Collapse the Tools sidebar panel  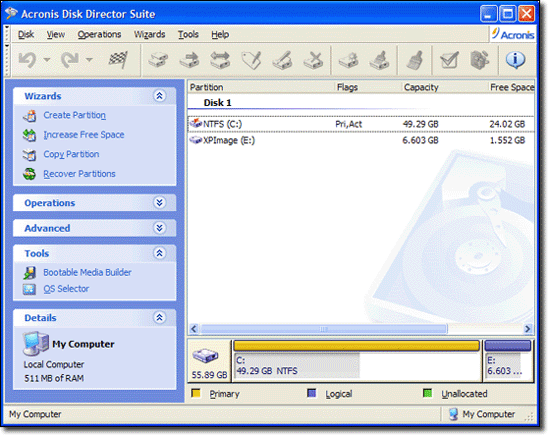(160, 253)
